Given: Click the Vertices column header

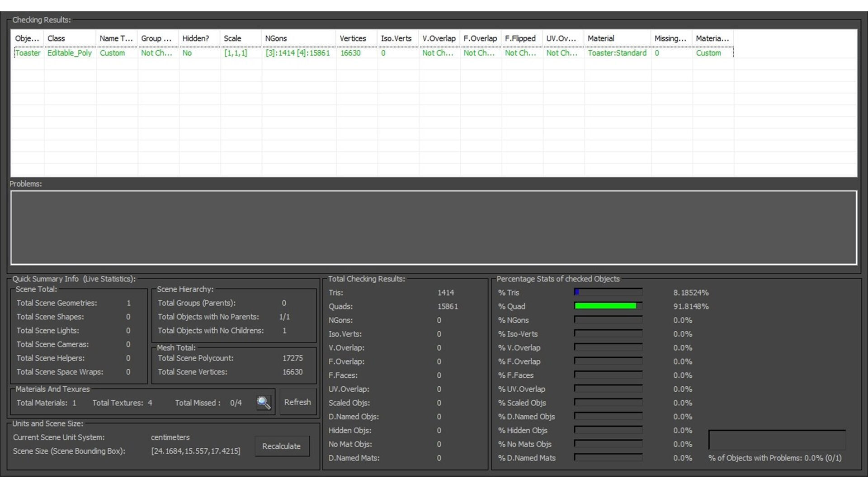Looking at the screenshot, I should pos(356,38).
